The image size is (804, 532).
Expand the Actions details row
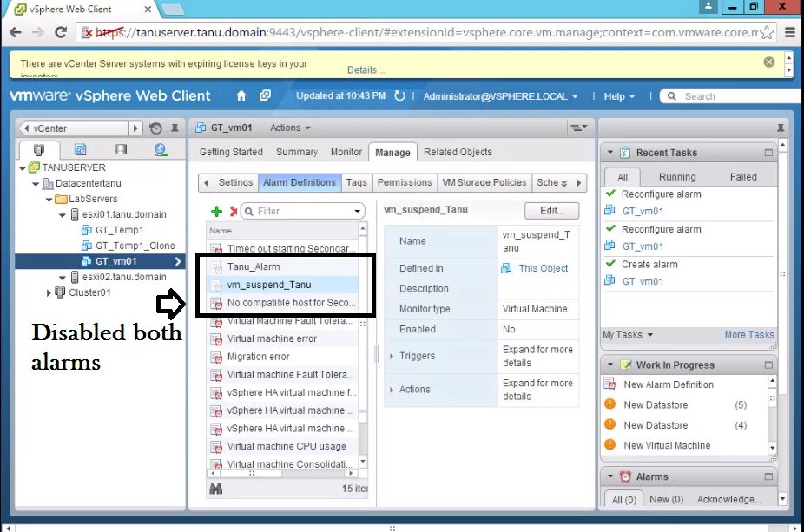392,390
